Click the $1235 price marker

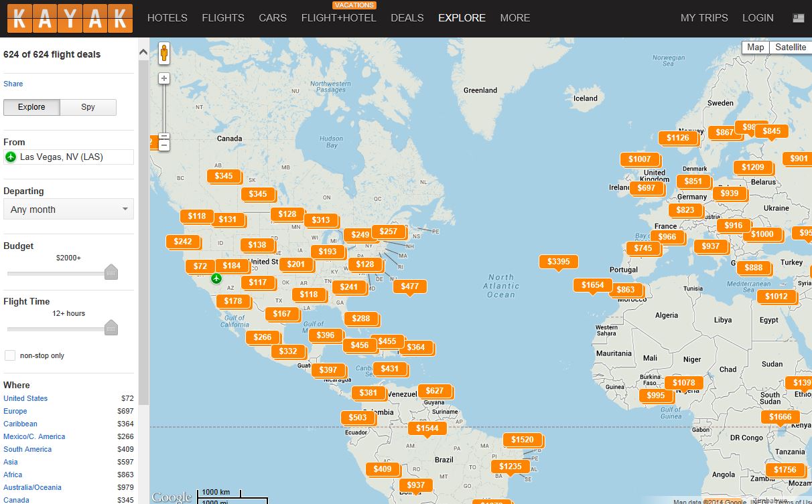[510, 467]
